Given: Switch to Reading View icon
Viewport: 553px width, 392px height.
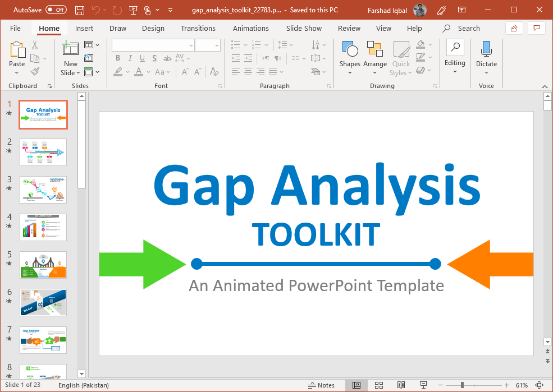Looking at the screenshot, I should 401,385.
